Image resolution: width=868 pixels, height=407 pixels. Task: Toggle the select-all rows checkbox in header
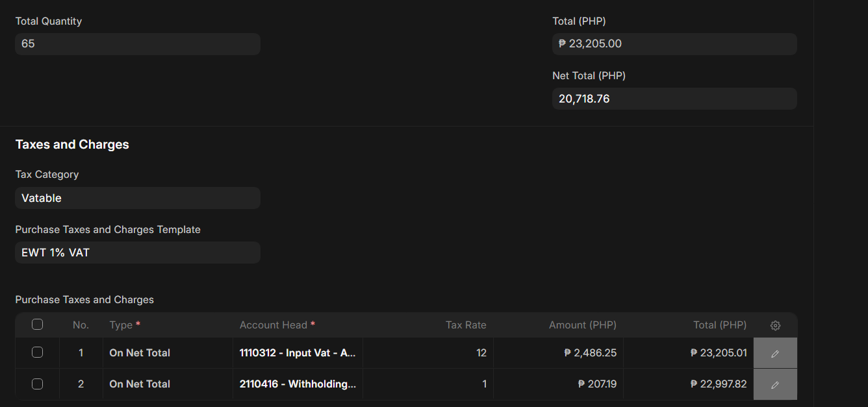37,325
